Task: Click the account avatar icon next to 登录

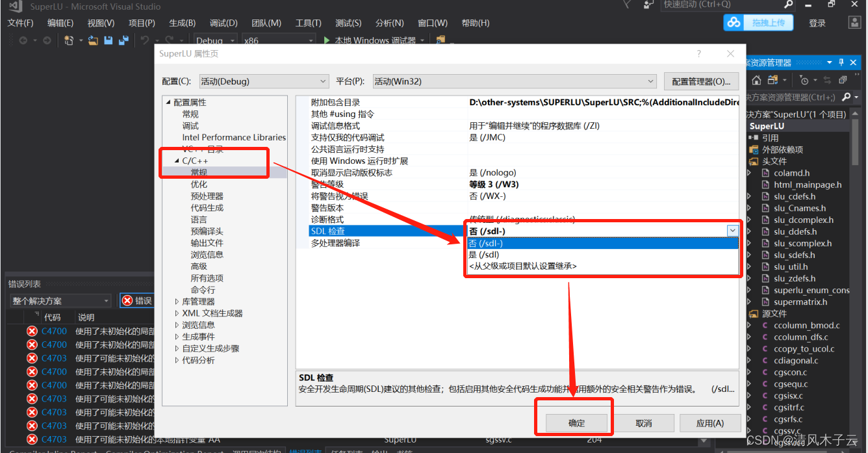Action: point(855,23)
